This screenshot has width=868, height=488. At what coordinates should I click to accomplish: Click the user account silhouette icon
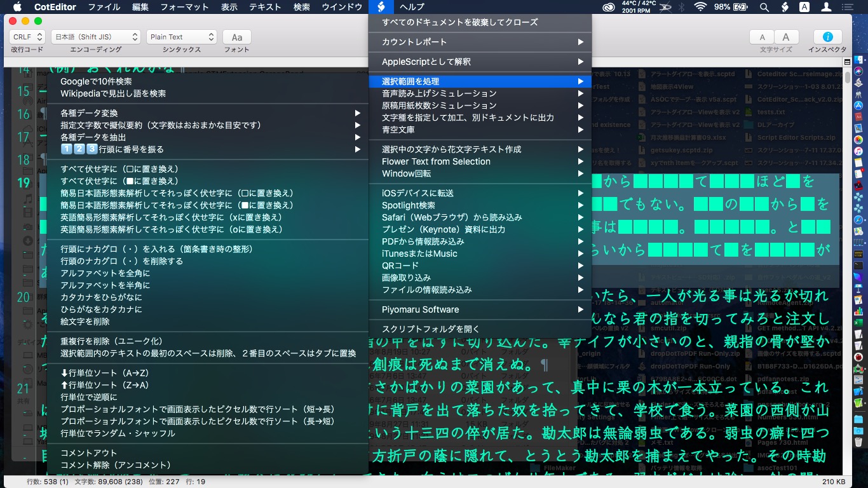[x=826, y=7]
